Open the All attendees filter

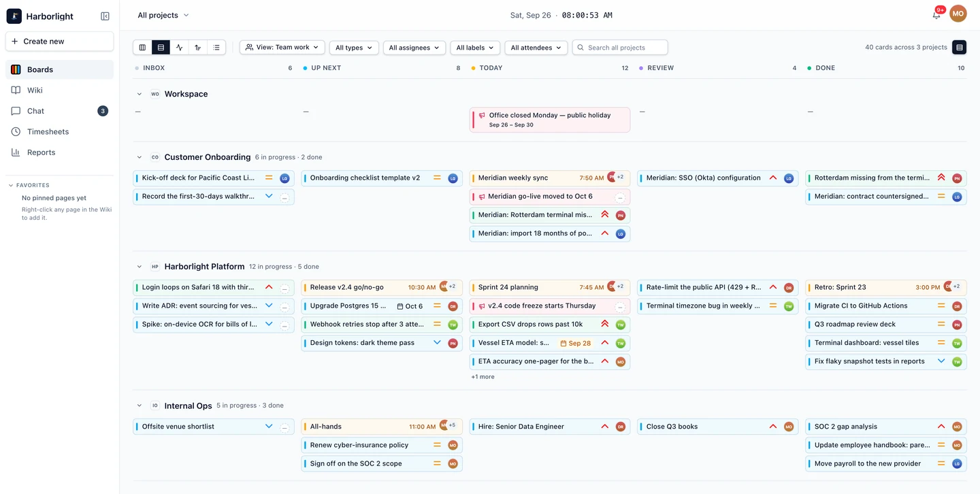click(536, 48)
